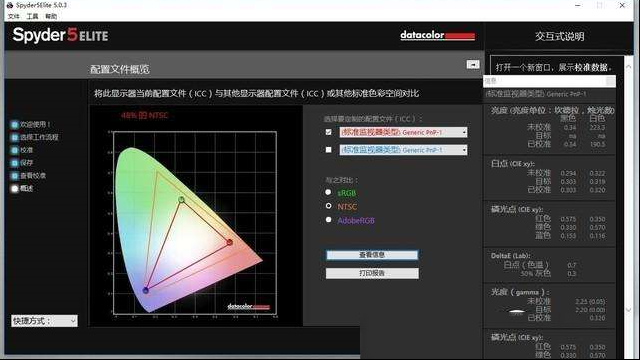Click the red profile point on gamut chart

[230, 242]
